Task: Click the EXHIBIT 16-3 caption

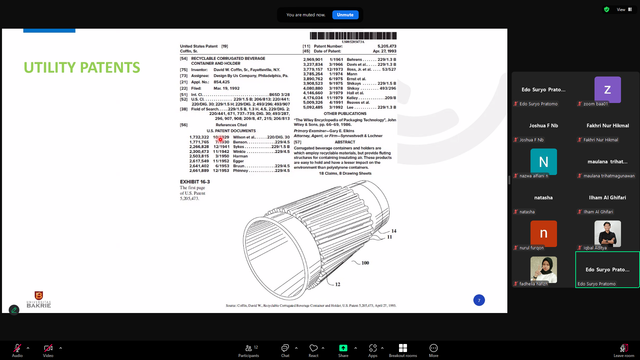Action: click(x=195, y=182)
